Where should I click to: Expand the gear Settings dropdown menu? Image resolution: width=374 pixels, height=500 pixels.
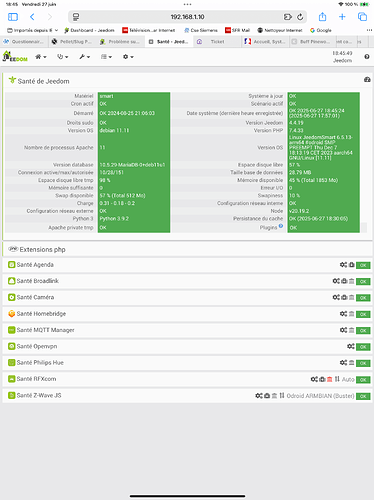click(x=128, y=57)
